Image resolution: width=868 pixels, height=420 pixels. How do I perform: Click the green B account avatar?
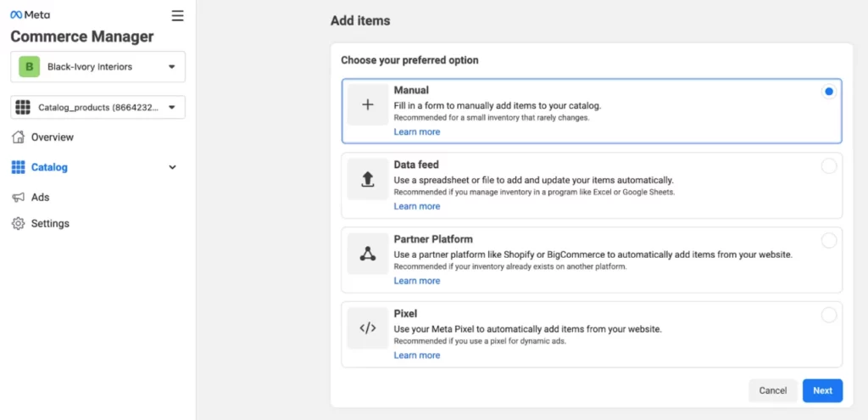[30, 66]
